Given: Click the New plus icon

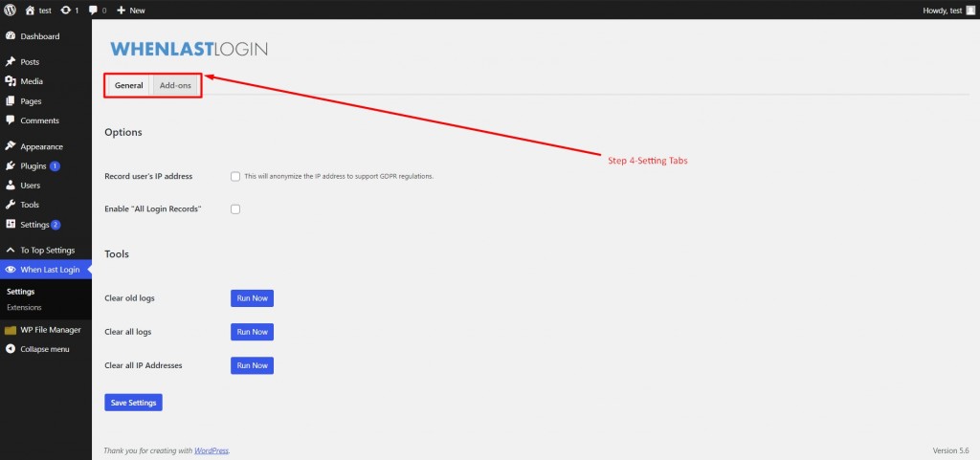Looking at the screenshot, I should pos(122,10).
